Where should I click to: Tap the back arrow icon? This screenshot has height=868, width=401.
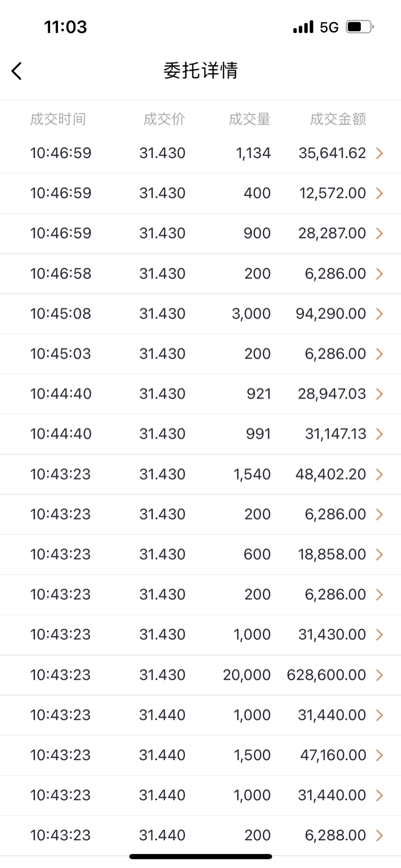coord(17,71)
